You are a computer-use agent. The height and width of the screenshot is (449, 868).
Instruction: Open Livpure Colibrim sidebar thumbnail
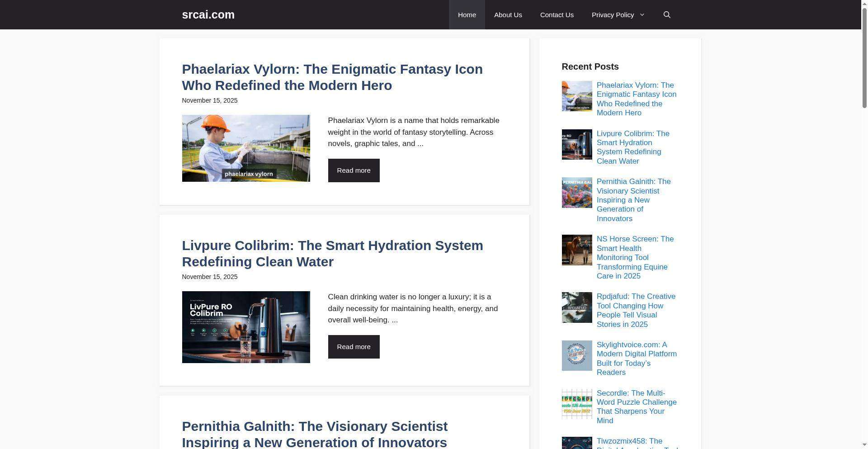577,145
